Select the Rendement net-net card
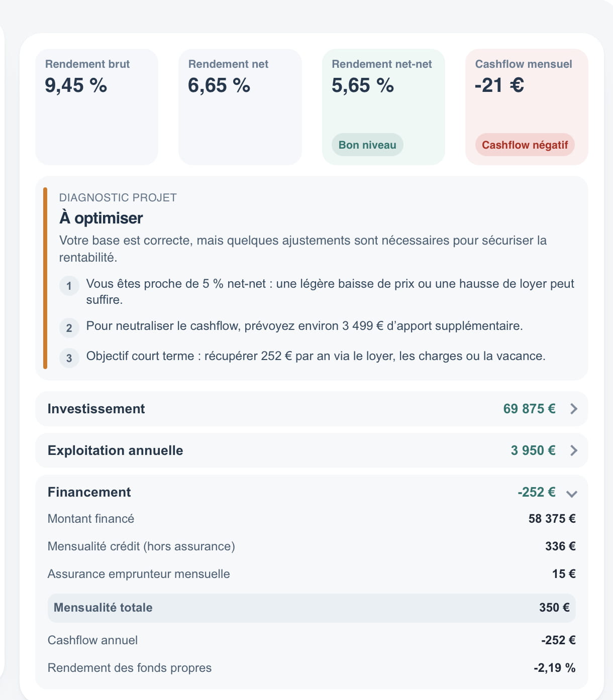The width and height of the screenshot is (613, 700). [x=383, y=100]
